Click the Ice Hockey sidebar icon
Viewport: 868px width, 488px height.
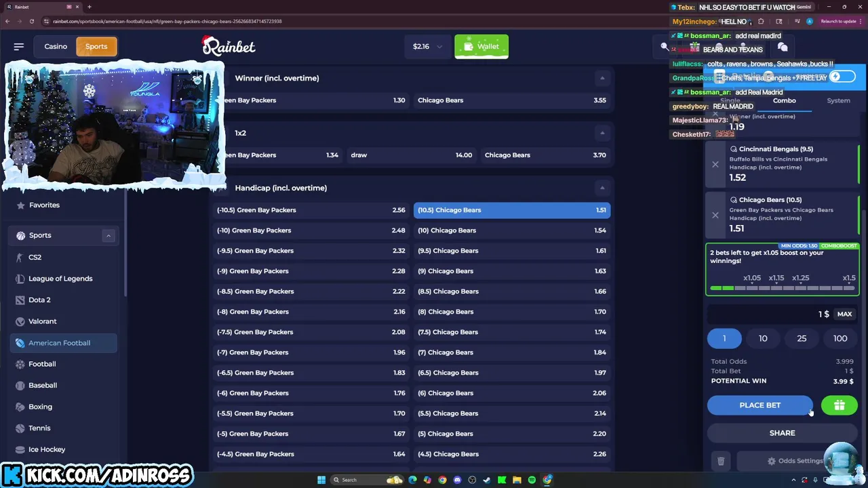20,449
